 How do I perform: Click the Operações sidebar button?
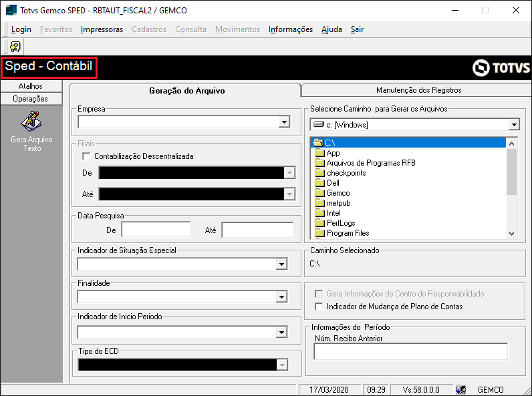(x=31, y=99)
